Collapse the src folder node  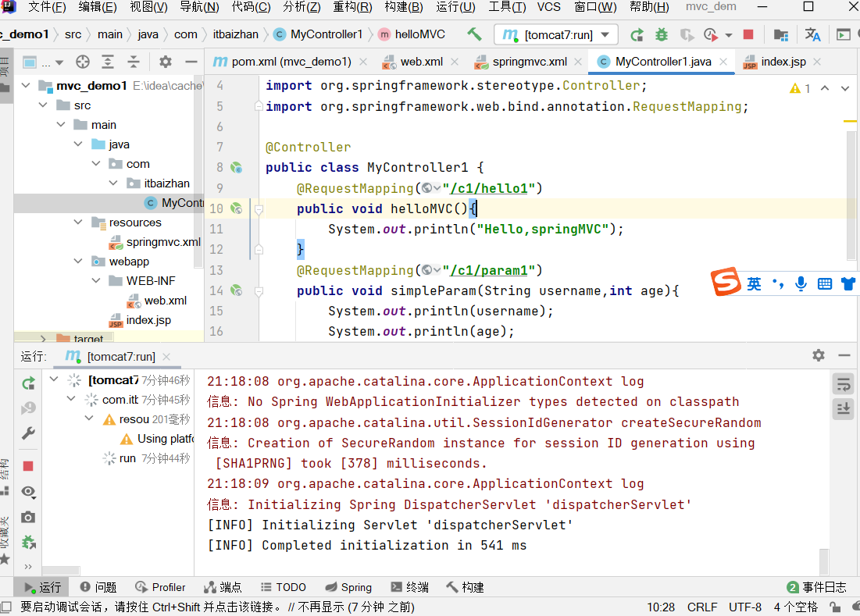(43, 105)
